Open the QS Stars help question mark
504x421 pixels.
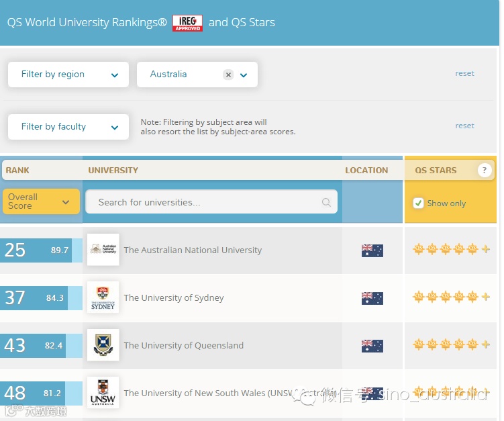pos(485,170)
